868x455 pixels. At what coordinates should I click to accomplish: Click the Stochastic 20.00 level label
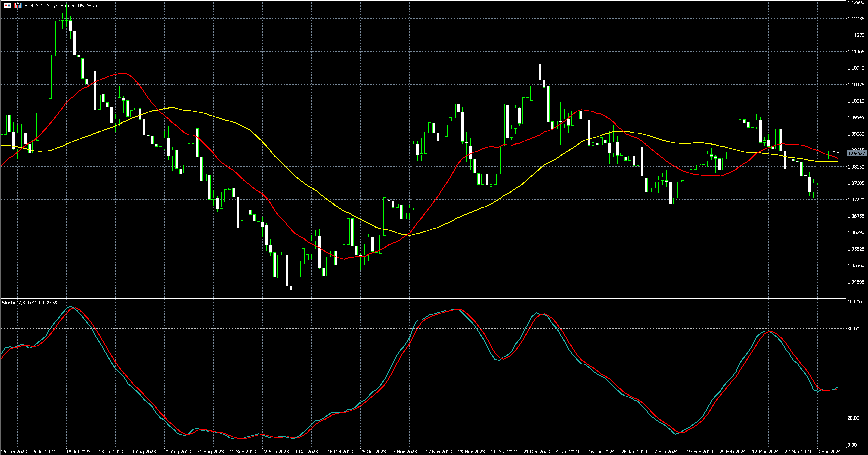853,418
